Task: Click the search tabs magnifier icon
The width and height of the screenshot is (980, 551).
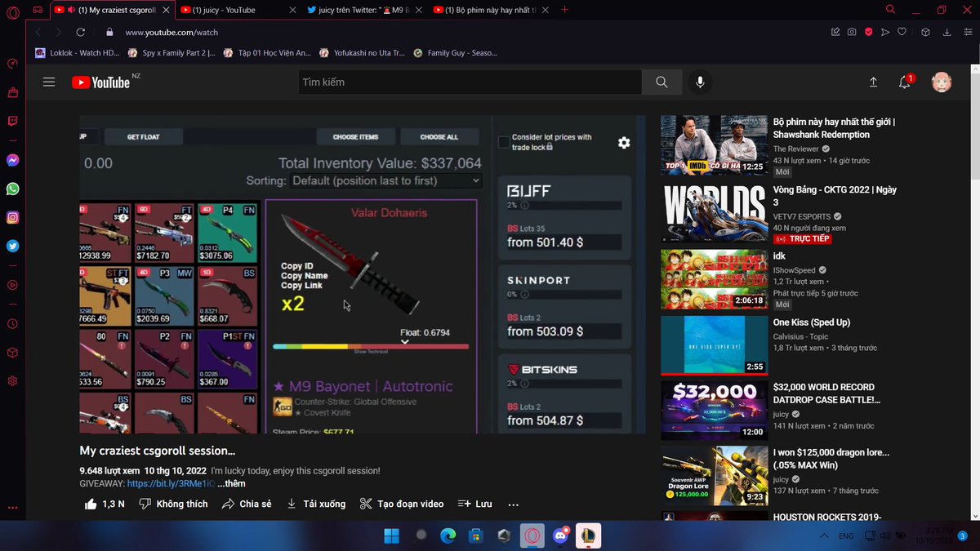Action: [890, 10]
